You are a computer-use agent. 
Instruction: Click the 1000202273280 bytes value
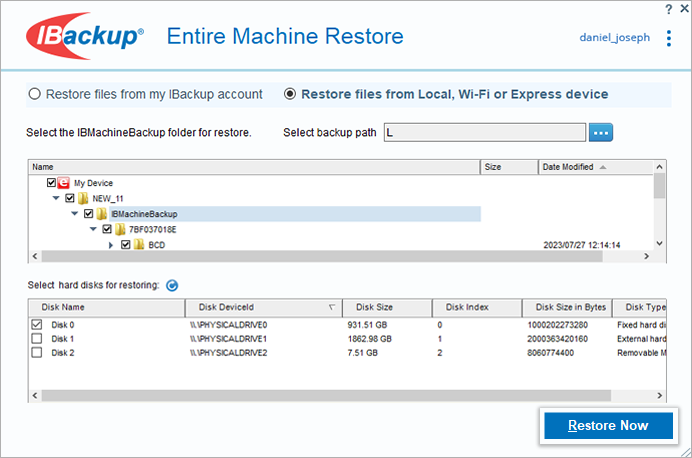(x=557, y=325)
